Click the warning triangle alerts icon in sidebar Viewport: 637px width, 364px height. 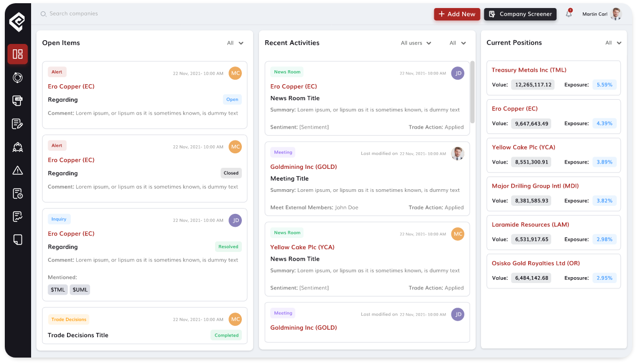click(18, 170)
